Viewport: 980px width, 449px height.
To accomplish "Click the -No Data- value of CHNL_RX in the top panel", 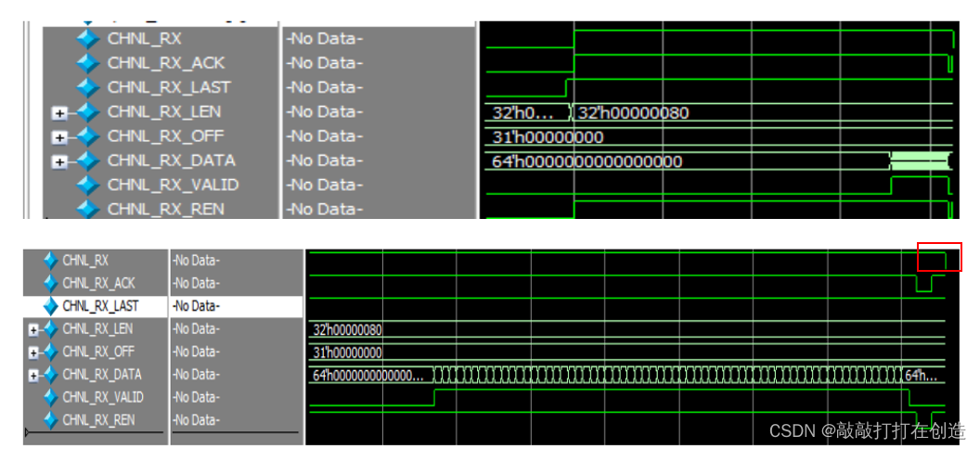I will 325,39.
